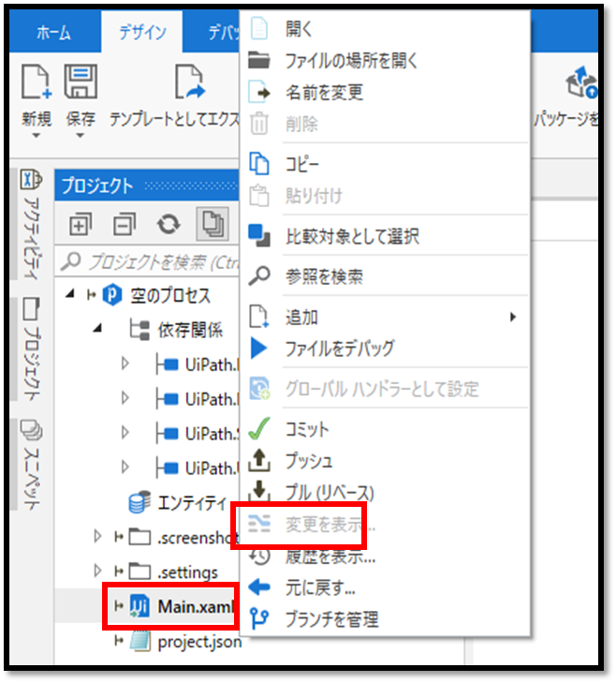Select コミット from context menu
Image resolution: width=616 pixels, height=683 pixels.
coord(307,430)
